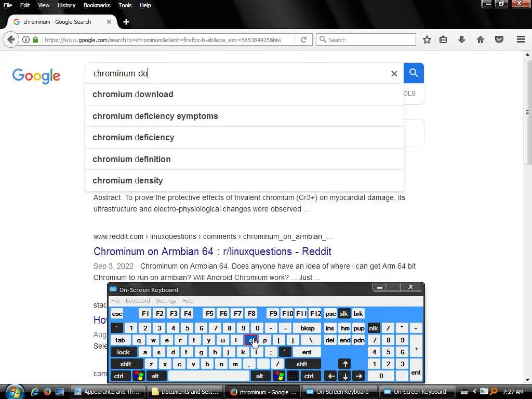Open the Windows Start button

(x=14, y=392)
